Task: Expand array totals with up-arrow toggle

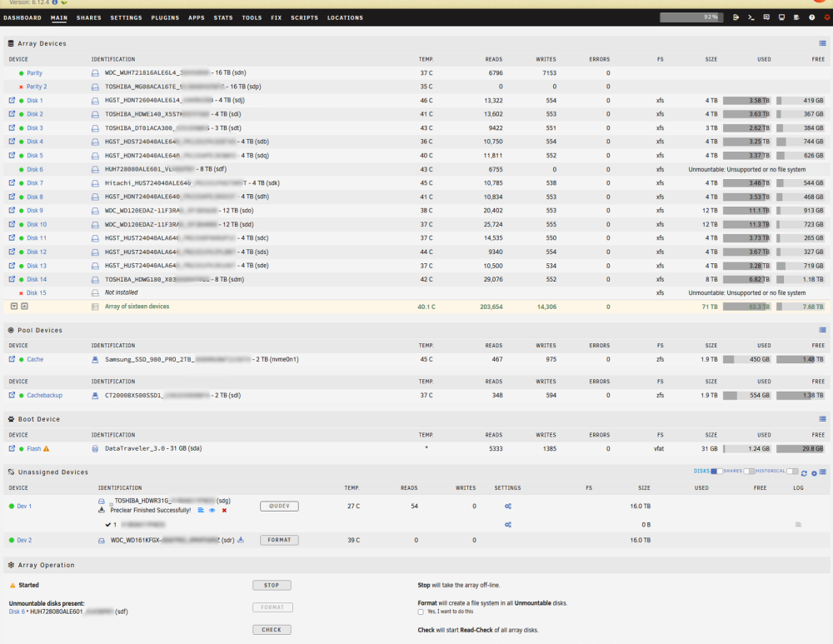Action: (x=24, y=306)
